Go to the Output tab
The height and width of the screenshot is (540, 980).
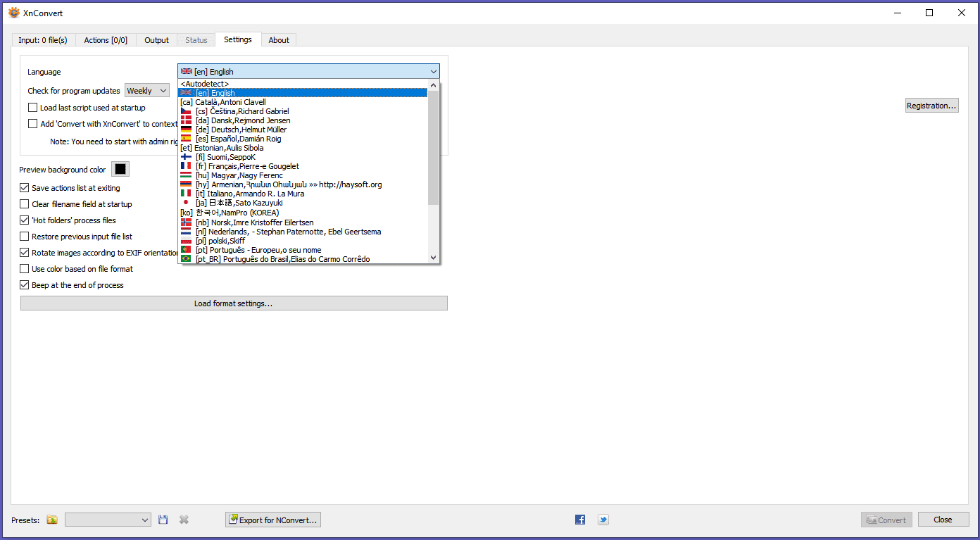(x=157, y=40)
